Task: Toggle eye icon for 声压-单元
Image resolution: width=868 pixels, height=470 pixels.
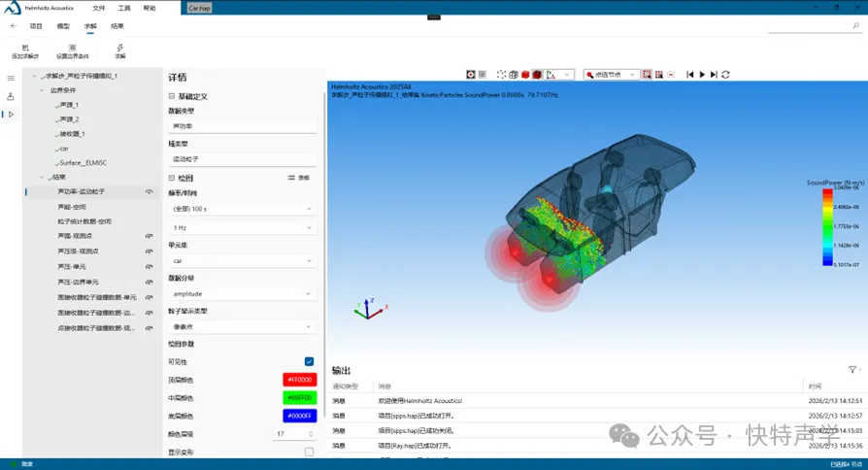Action: [150, 267]
